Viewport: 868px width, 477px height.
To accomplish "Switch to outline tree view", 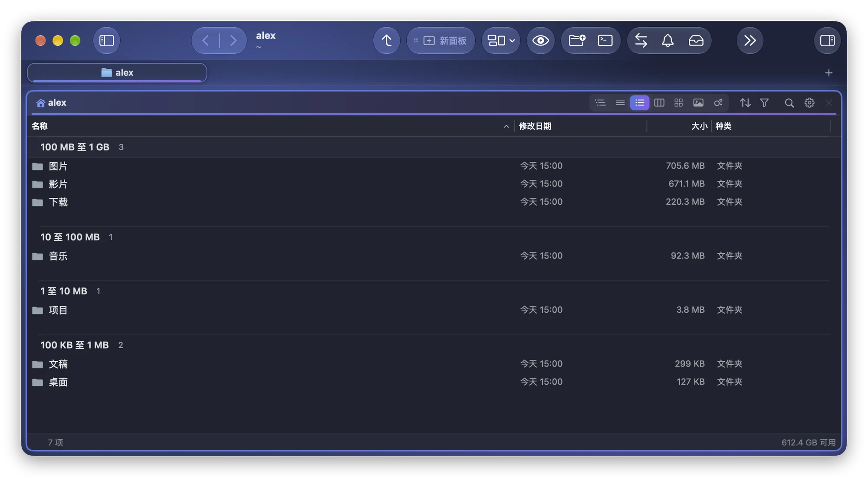I will pos(600,103).
